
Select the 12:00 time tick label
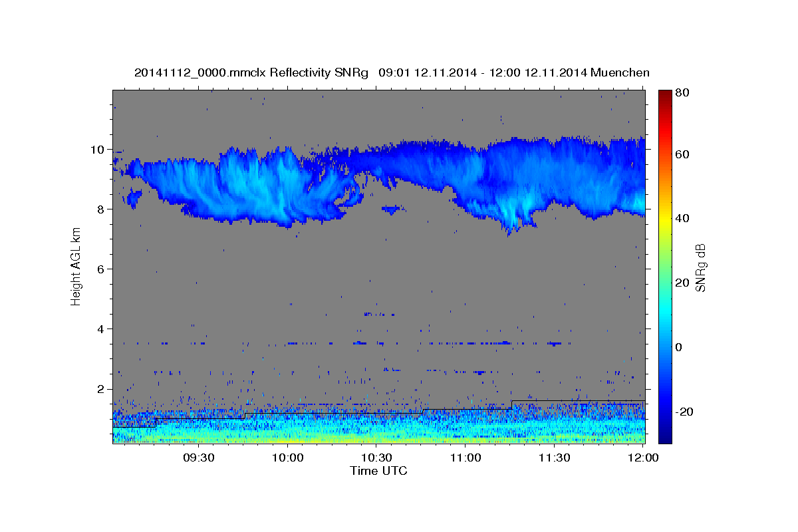pos(643,458)
